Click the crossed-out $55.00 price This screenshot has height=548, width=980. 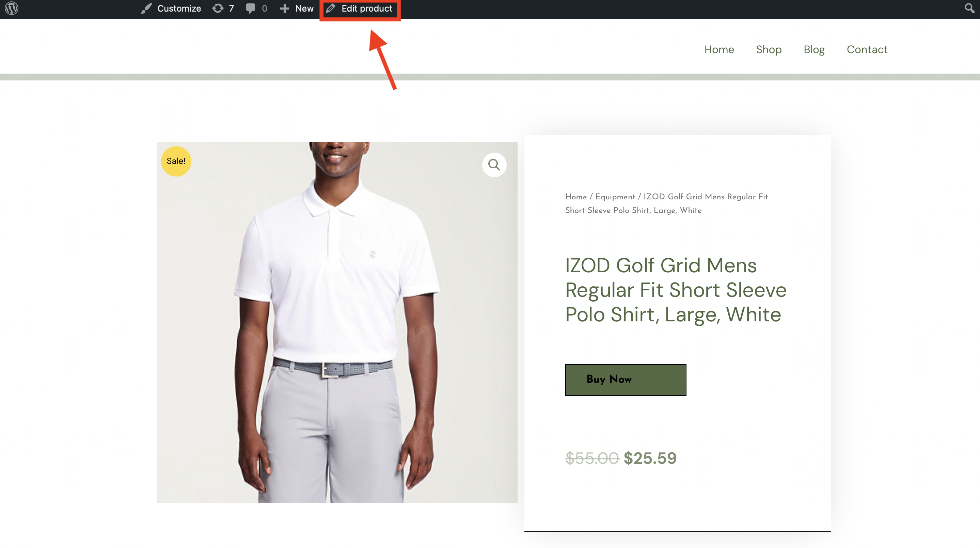tap(592, 458)
